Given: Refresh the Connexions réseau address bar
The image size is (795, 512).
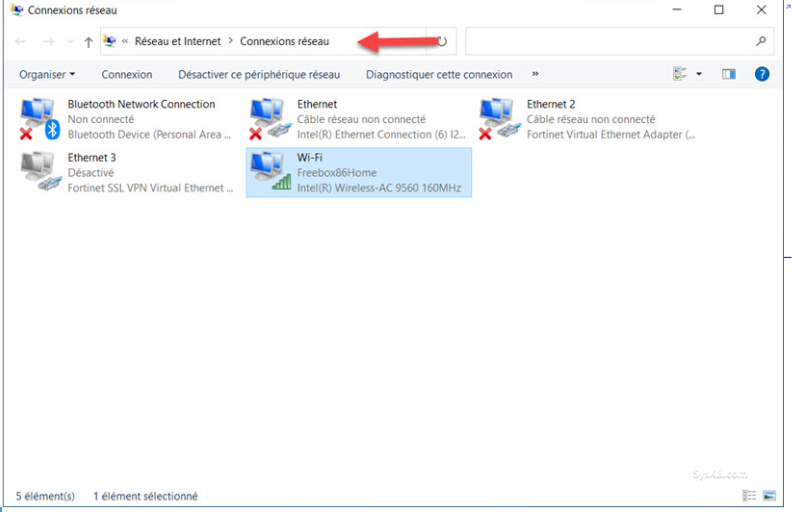Looking at the screenshot, I should point(441,42).
